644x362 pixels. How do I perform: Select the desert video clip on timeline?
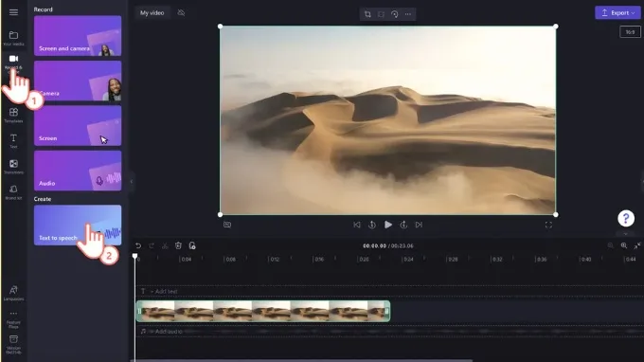263,311
